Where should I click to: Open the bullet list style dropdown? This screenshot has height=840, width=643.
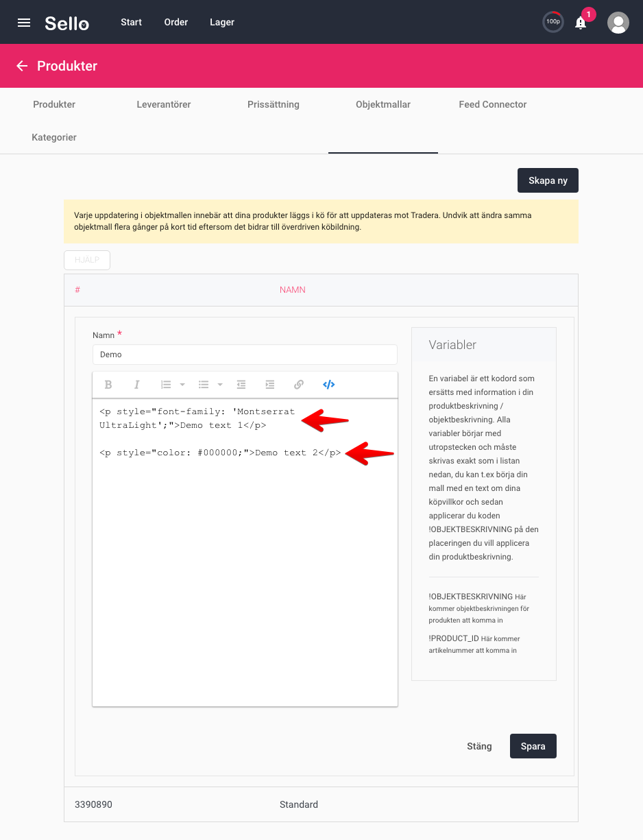(x=220, y=385)
